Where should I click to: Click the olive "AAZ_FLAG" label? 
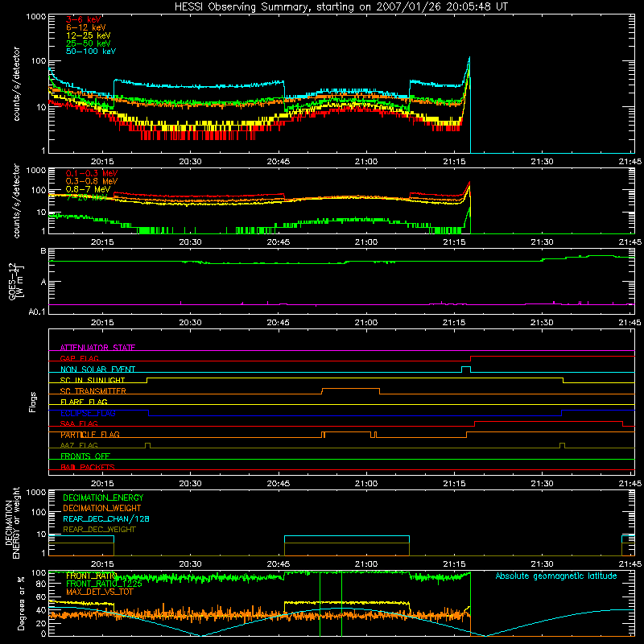coord(79,445)
